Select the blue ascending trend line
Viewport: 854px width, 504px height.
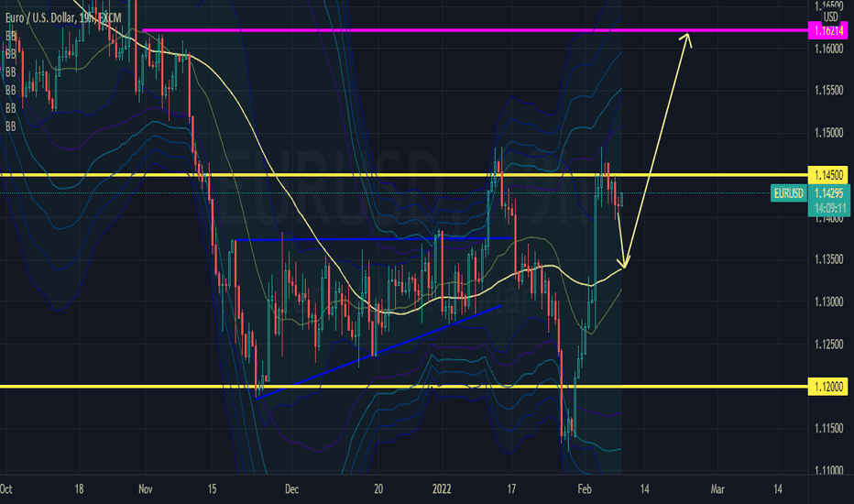pyautogui.click(x=378, y=352)
